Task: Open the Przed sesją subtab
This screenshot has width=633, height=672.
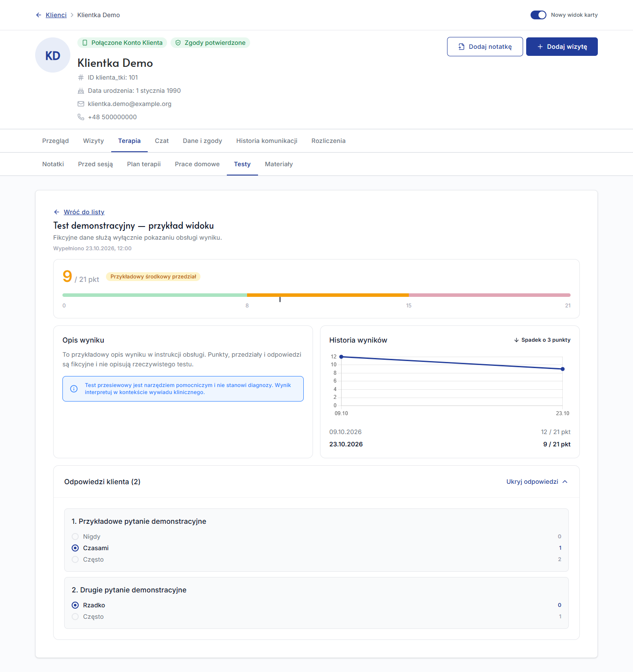Action: [x=95, y=164]
